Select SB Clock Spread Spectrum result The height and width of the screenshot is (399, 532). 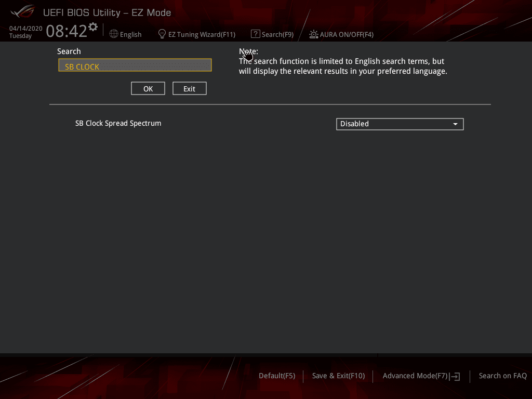(x=118, y=123)
